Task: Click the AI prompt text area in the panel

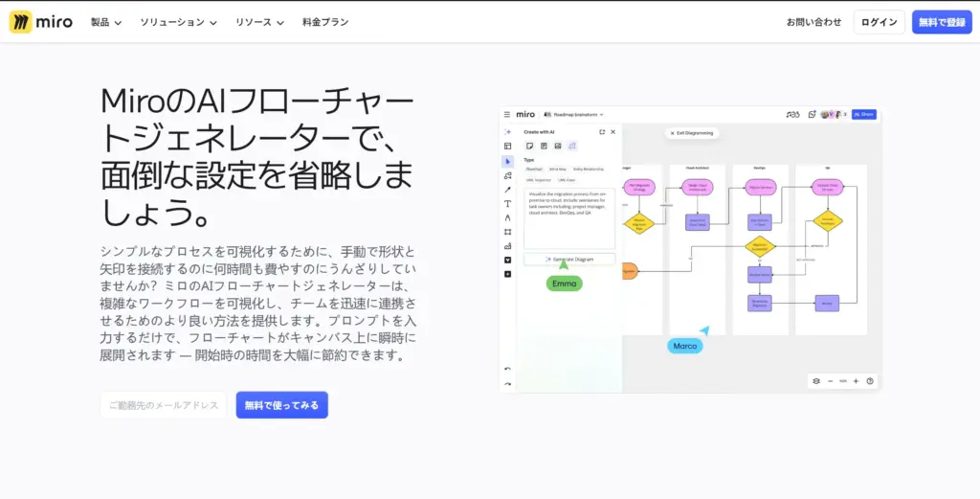Action: click(x=569, y=218)
